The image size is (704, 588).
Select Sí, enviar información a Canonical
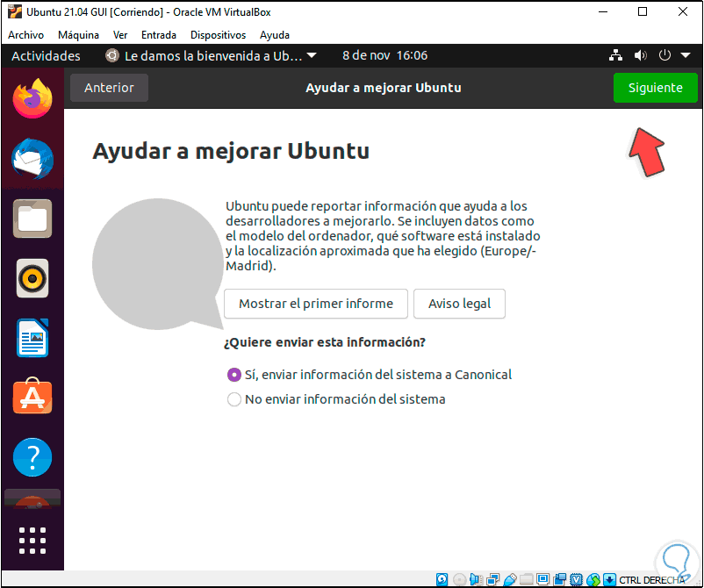click(x=369, y=375)
